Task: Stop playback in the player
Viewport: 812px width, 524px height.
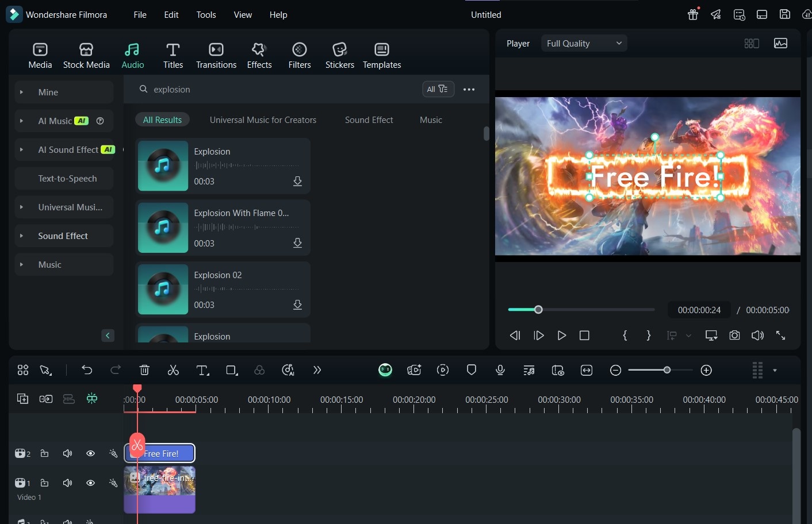Action: point(584,336)
